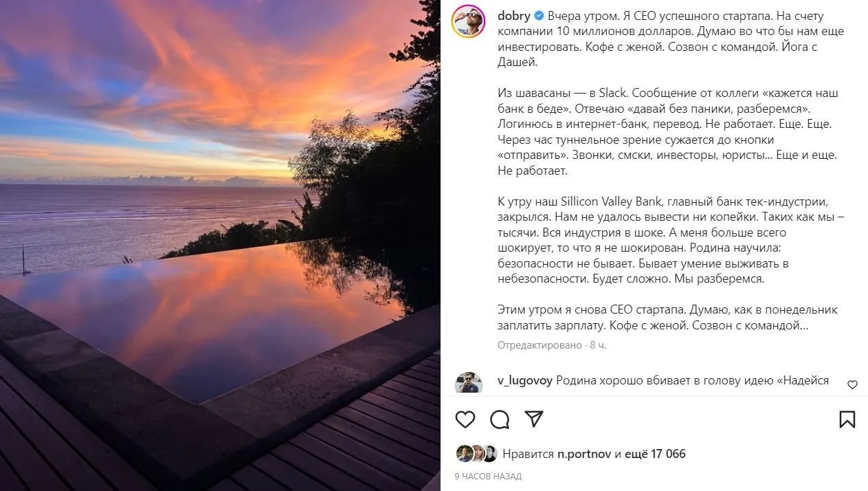Share post with paper plane icon
868x491 pixels.
point(534,419)
